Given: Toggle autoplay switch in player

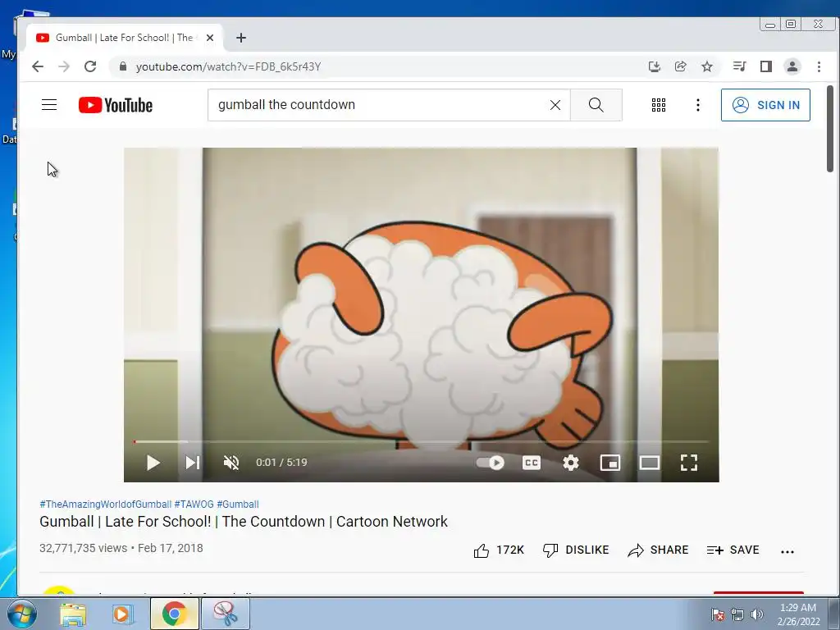Looking at the screenshot, I should (x=491, y=463).
